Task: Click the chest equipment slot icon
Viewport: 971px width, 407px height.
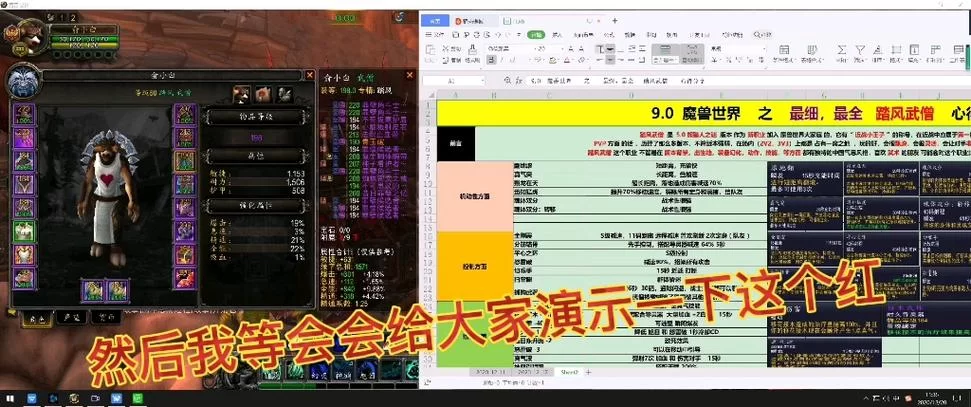Action: (x=24, y=208)
